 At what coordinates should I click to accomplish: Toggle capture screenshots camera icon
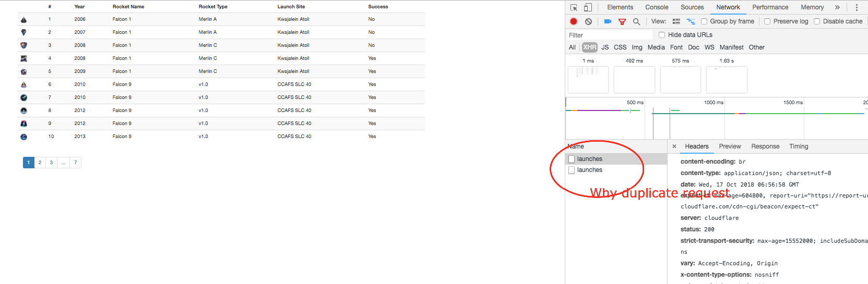coord(608,21)
